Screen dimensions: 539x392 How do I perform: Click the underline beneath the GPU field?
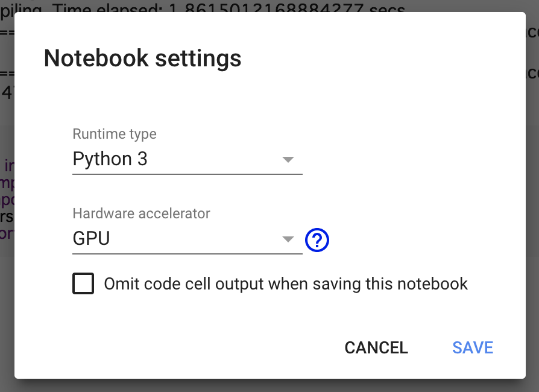187,254
